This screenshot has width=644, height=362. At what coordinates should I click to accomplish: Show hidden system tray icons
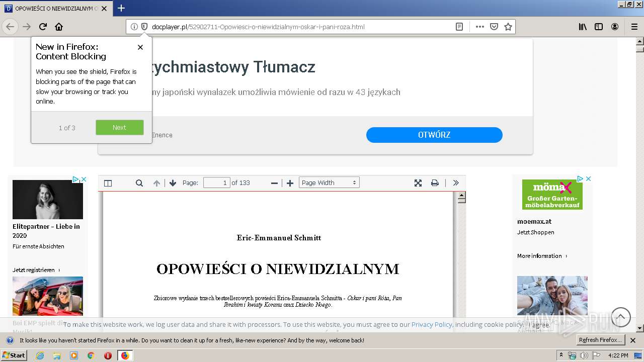tap(561, 355)
